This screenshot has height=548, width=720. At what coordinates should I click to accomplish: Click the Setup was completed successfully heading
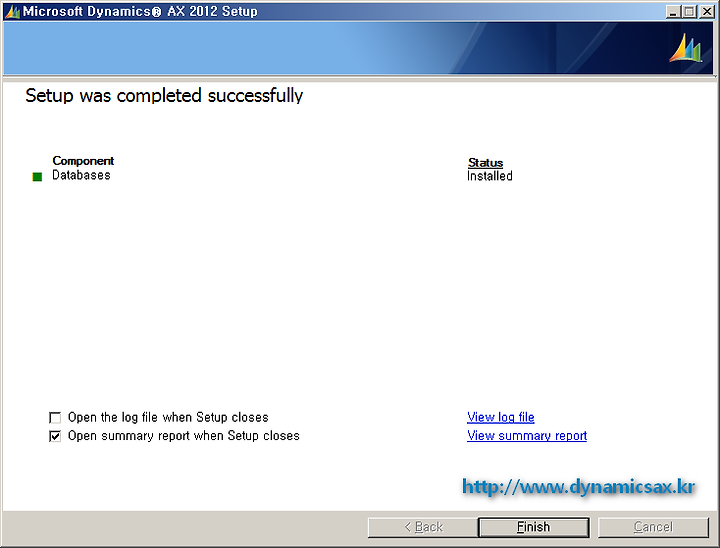click(164, 96)
